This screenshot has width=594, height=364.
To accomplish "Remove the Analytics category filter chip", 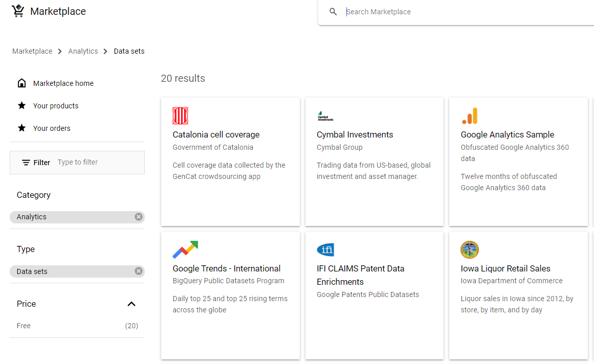I will tap(138, 216).
